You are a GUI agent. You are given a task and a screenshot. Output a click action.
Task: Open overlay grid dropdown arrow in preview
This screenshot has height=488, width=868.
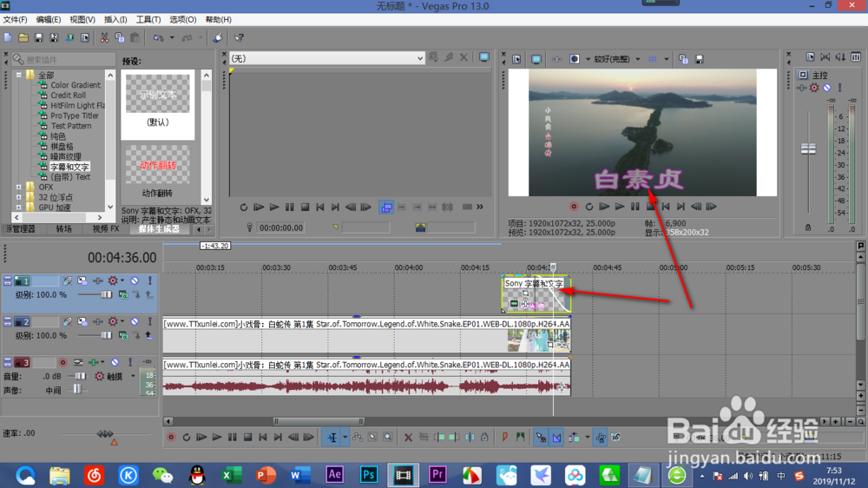point(667,59)
